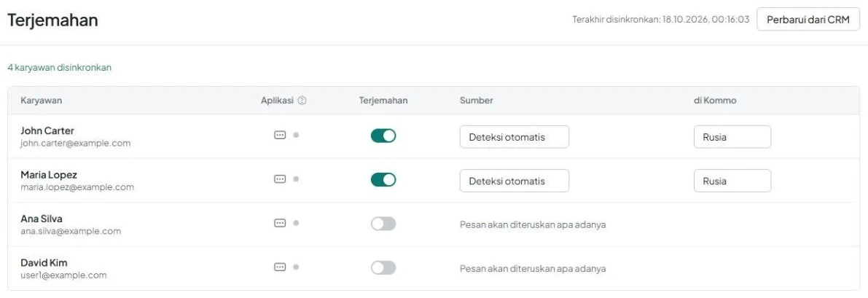Click the app chat icon for David Kim
This screenshot has width=868, height=298.
[280, 267]
